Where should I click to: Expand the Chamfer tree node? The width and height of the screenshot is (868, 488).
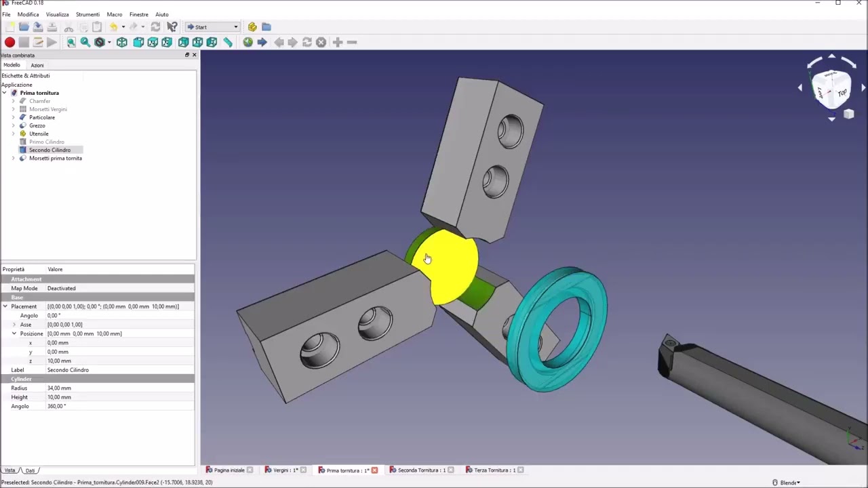pyautogui.click(x=13, y=101)
